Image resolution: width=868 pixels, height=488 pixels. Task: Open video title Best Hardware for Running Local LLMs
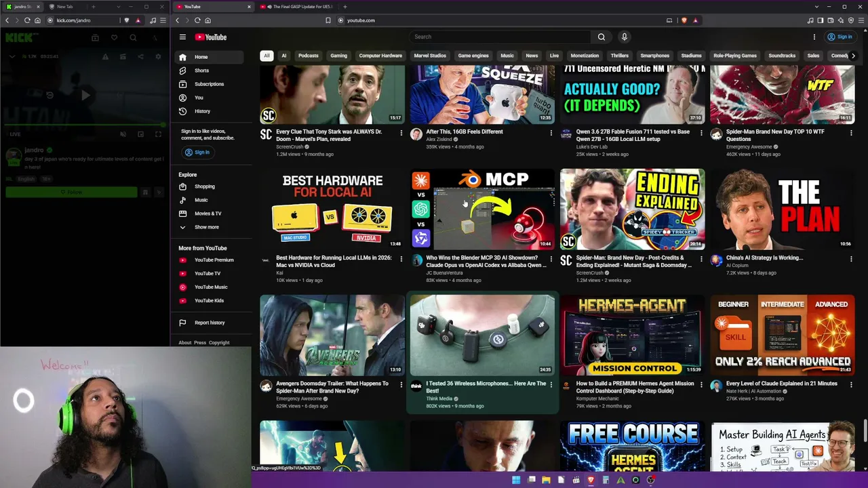(x=334, y=261)
